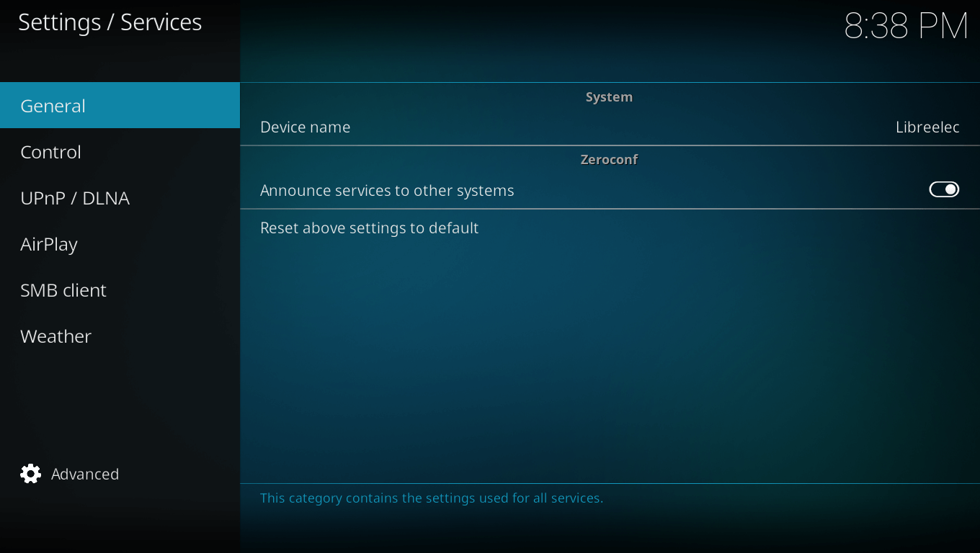Screen dimensions: 980x553
Task: Disable the Announce services toggle switch
Action: click(943, 189)
